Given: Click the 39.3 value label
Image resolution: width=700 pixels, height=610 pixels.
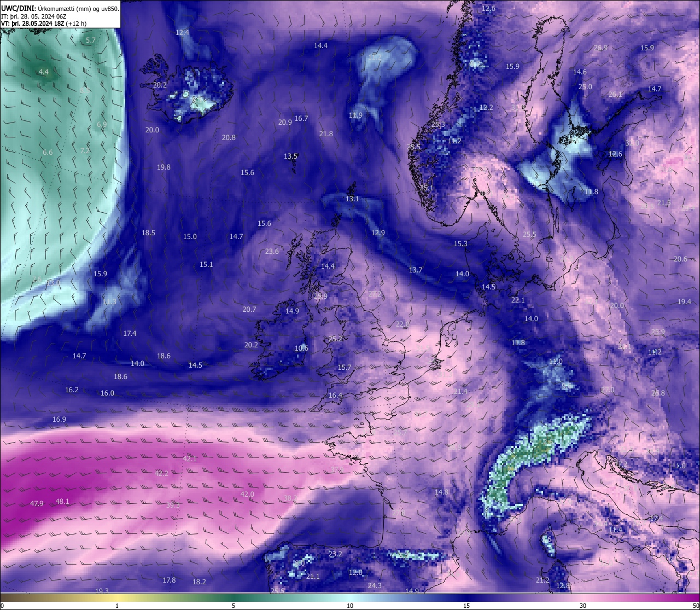Looking at the screenshot, I should point(173,505).
